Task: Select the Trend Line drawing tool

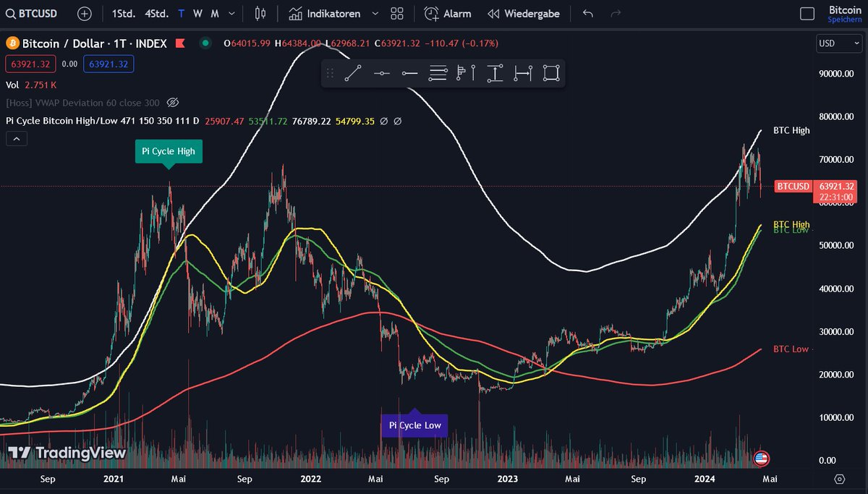Action: point(352,72)
